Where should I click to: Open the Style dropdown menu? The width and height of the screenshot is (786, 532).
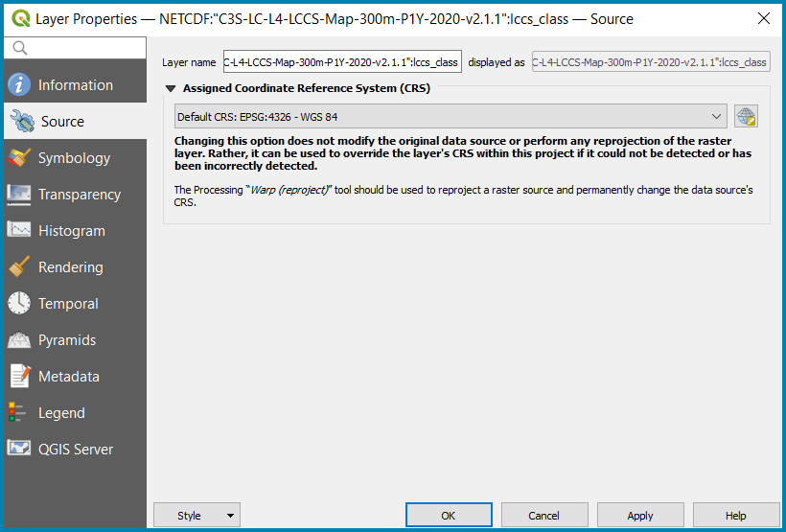[196, 516]
